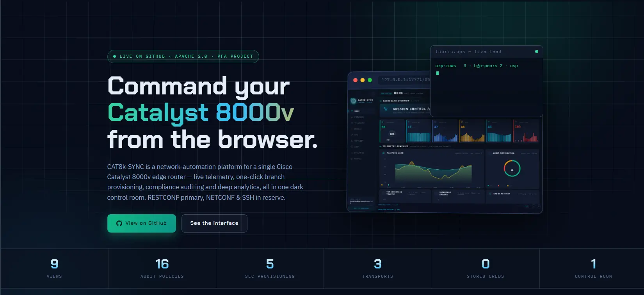This screenshot has height=295, width=644.
Task: Click the CAT8k-SYNC logo in mockup sidebar
Action: point(353,101)
